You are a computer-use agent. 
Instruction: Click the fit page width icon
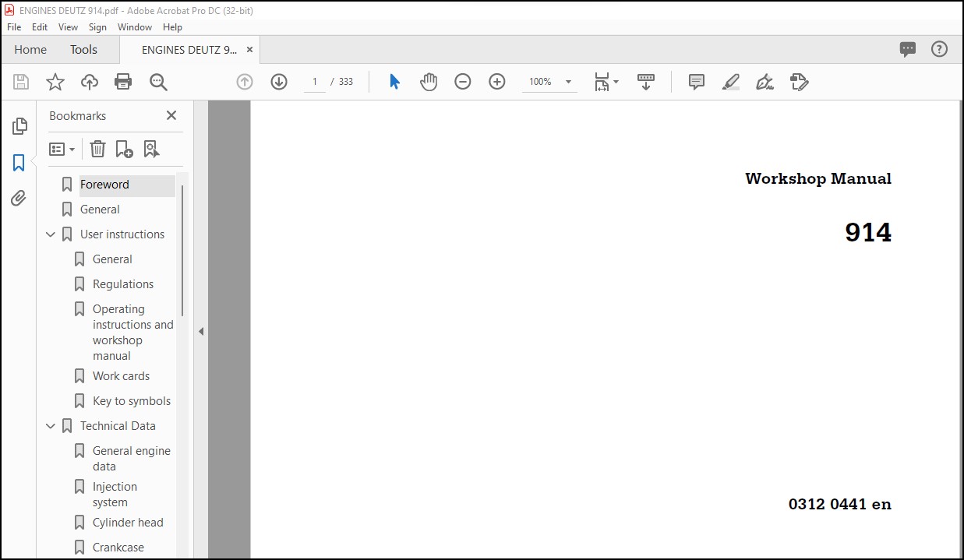602,82
